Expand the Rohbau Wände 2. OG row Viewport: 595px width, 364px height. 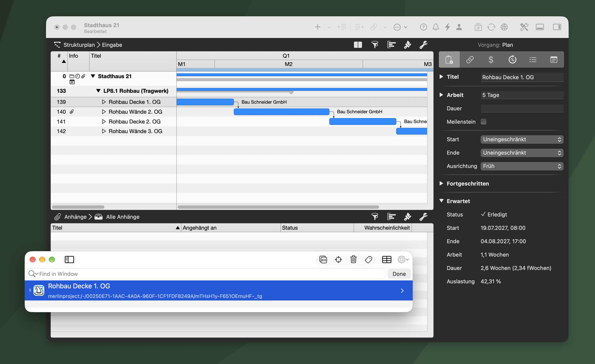[x=104, y=112]
